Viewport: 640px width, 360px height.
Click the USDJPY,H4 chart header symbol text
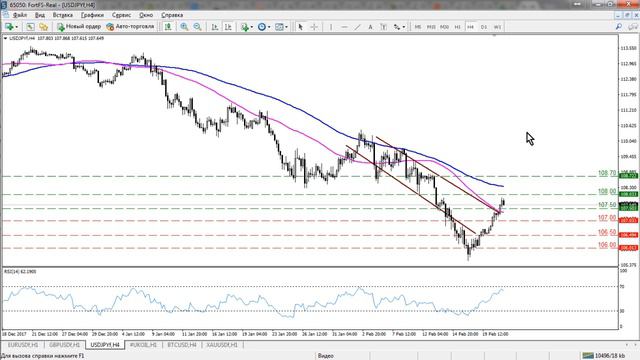click(22, 38)
